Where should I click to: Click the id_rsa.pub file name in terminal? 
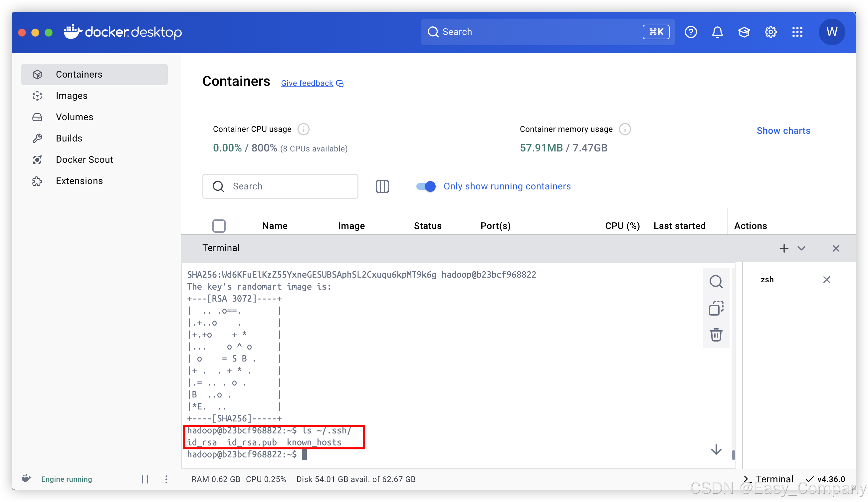pyautogui.click(x=252, y=442)
